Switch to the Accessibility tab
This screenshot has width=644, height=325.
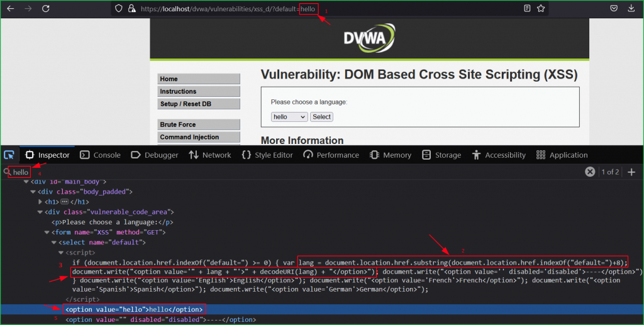[x=499, y=155]
